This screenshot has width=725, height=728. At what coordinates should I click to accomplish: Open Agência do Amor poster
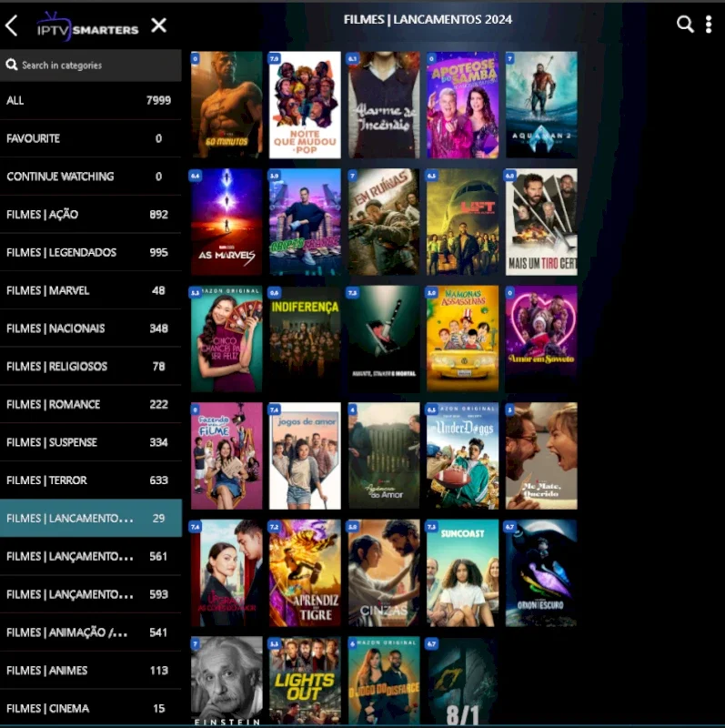[x=384, y=456]
